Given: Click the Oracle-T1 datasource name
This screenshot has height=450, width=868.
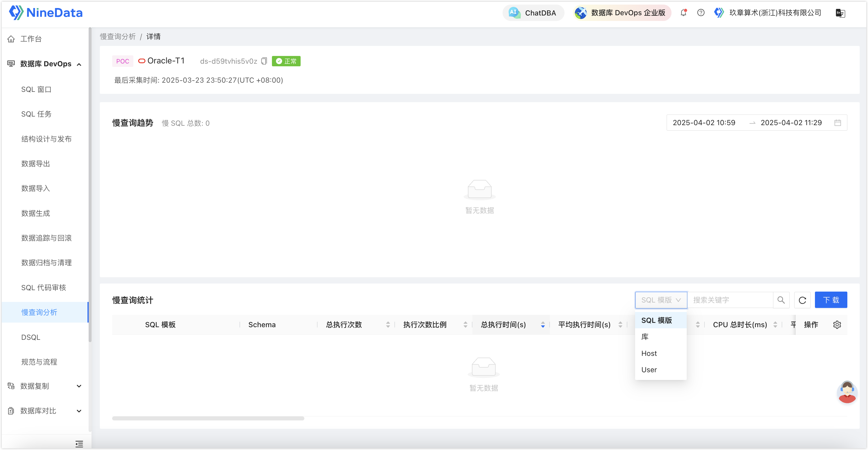Looking at the screenshot, I should pyautogui.click(x=166, y=61).
